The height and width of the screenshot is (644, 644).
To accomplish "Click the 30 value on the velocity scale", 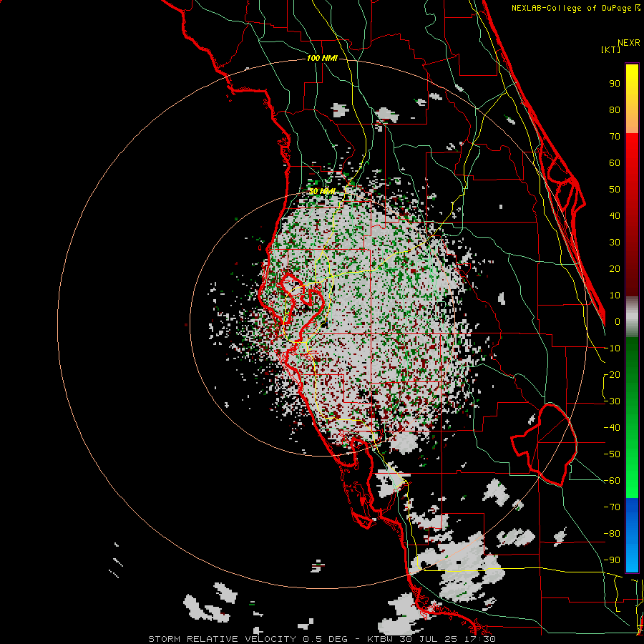I will coord(615,243).
